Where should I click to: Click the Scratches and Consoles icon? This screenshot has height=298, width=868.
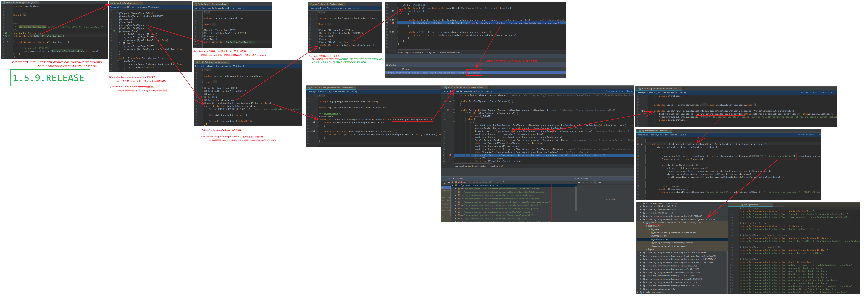[641, 292]
